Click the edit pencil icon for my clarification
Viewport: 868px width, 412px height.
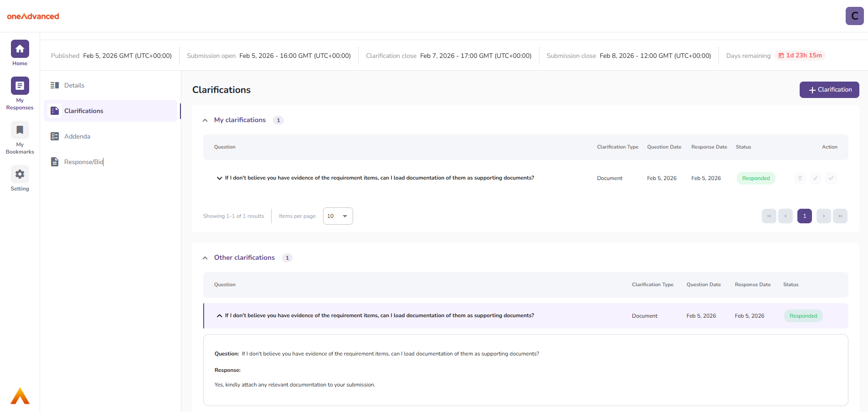[816, 178]
